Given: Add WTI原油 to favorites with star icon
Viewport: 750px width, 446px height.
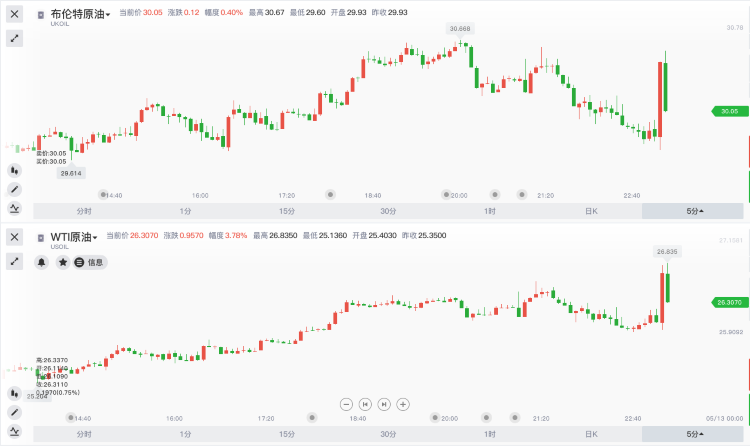Looking at the screenshot, I should 63,262.
